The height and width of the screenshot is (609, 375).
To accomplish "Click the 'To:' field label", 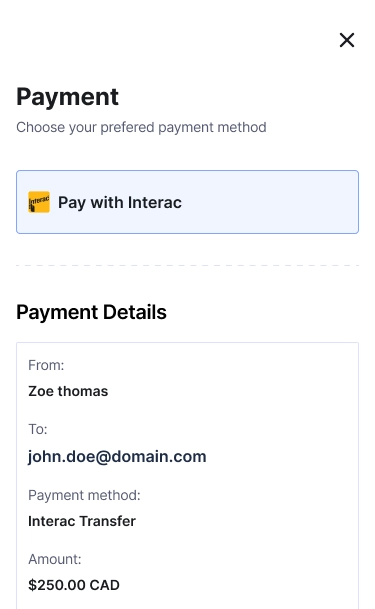I will tap(38, 429).
